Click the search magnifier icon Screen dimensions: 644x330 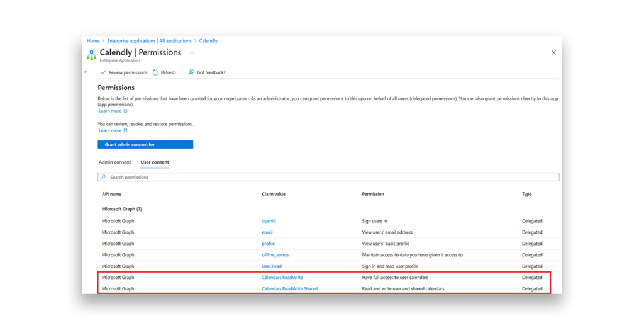click(x=103, y=177)
